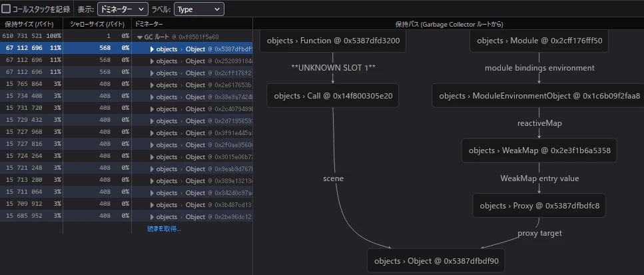Collapse the GC ルート tree node
This screenshot has width=644, height=275.
(x=140, y=37)
